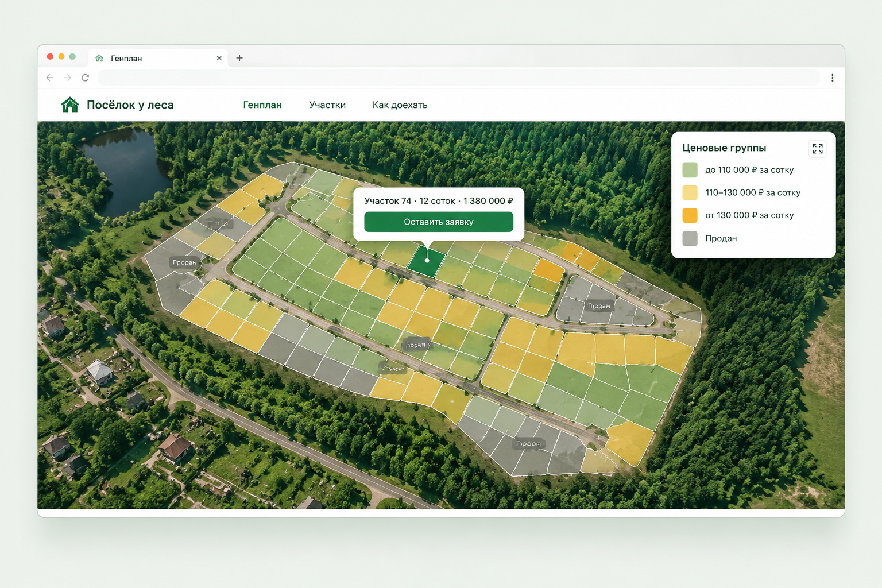This screenshot has height=588, width=882.
Task: Click the browser address bar
Action: click(458, 78)
